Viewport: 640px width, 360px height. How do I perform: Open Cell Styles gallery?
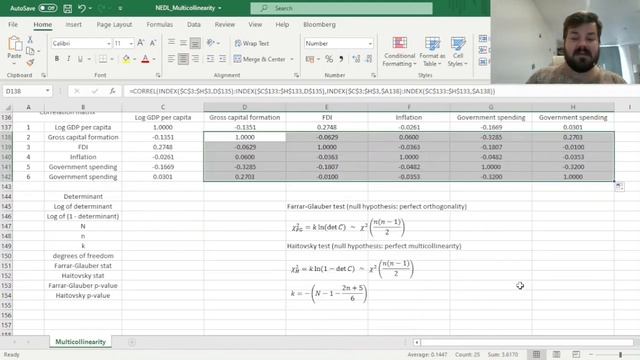(458, 52)
